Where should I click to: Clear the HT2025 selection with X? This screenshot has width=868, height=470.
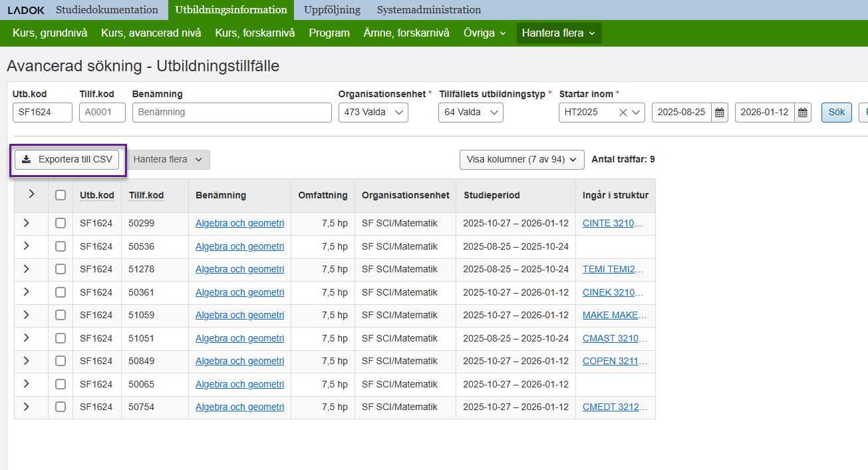(x=623, y=113)
